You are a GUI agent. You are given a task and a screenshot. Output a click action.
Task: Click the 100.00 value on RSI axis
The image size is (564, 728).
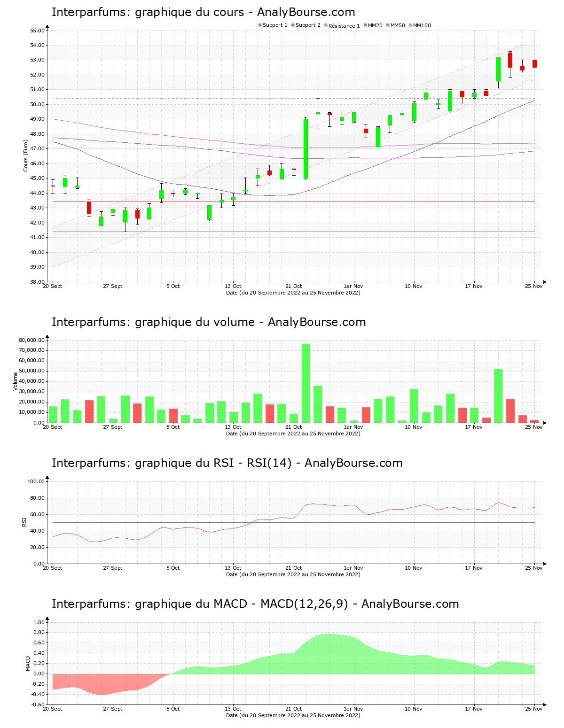coord(36,481)
